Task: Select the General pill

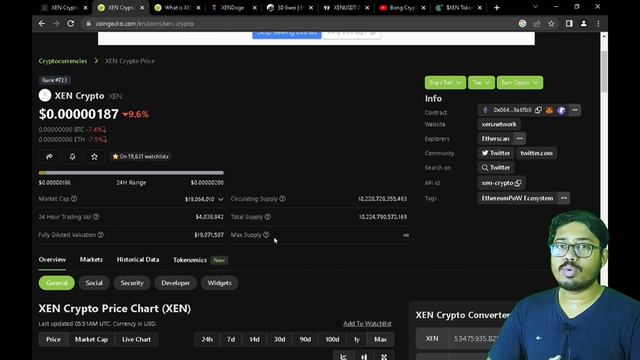Action: (x=57, y=283)
